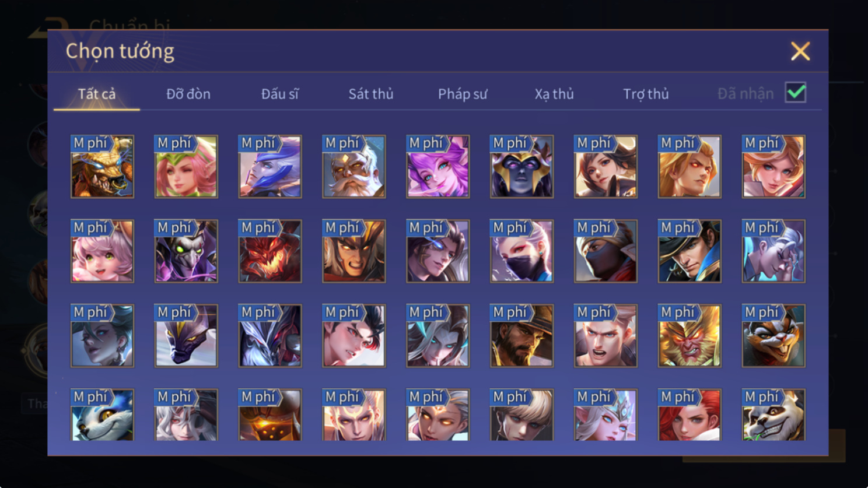This screenshot has height=488, width=868.
Task: Pick the red panda raccoon hero
Action: coord(773,336)
